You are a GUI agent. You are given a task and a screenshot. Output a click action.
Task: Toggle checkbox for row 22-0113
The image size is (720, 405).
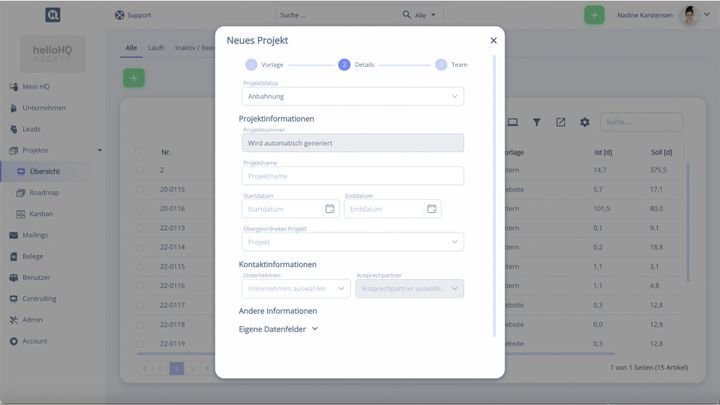click(140, 228)
